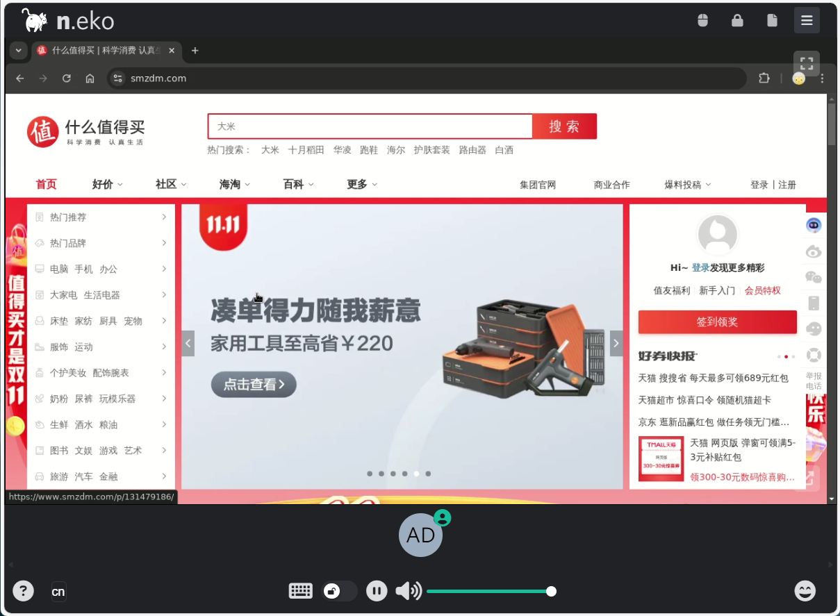The width and height of the screenshot is (840, 616).
Task: Open the neko hamburger menu
Action: [807, 21]
